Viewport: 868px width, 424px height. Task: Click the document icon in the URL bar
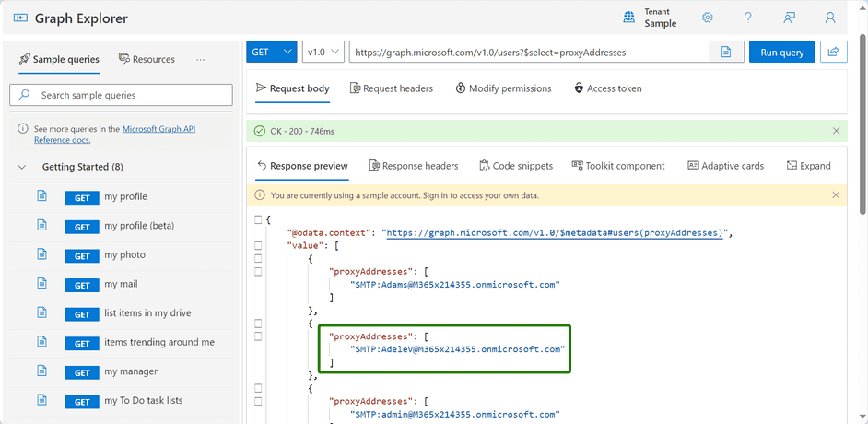click(726, 52)
